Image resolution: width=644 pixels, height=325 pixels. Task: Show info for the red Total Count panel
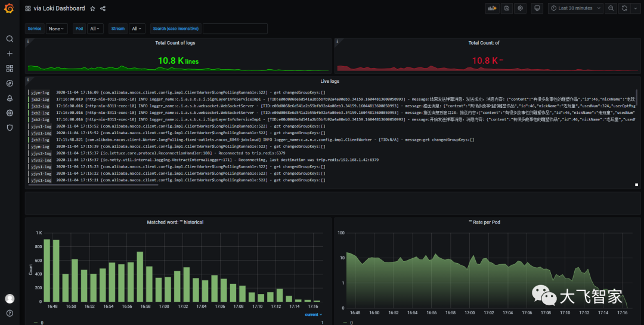[x=337, y=41]
